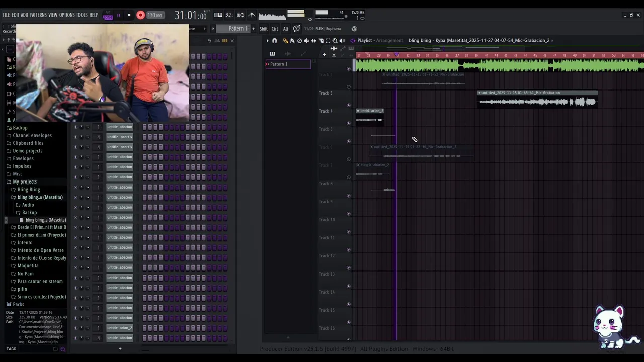Viewport: 644px width, 362px height.
Task: Unmute Track 2 via its mute light
Action: (349, 87)
